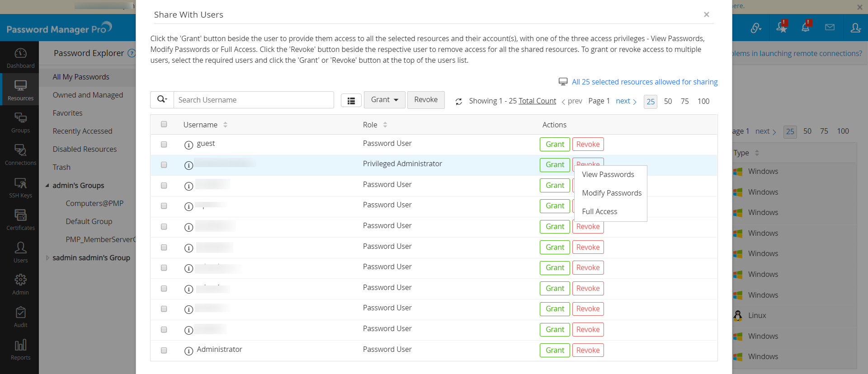Open the Audit sidebar icon
Screen dimensions: 868x374
click(x=20, y=317)
